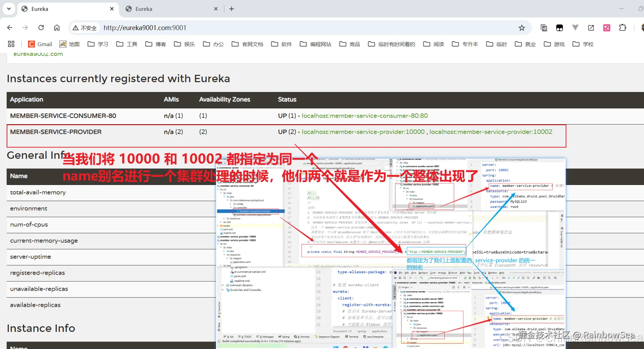644x349 pixels.
Task: Open the 娱乐 bookmark folder
Action: [184, 44]
